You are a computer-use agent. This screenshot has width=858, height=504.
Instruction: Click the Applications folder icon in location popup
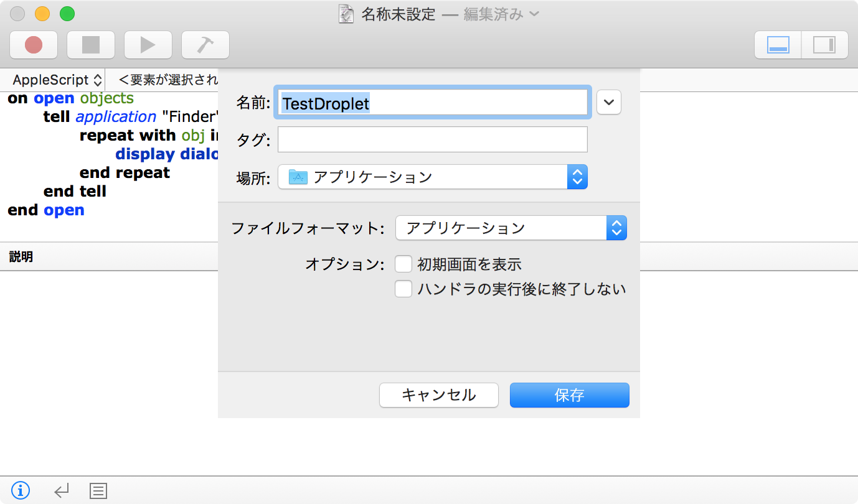pos(298,177)
